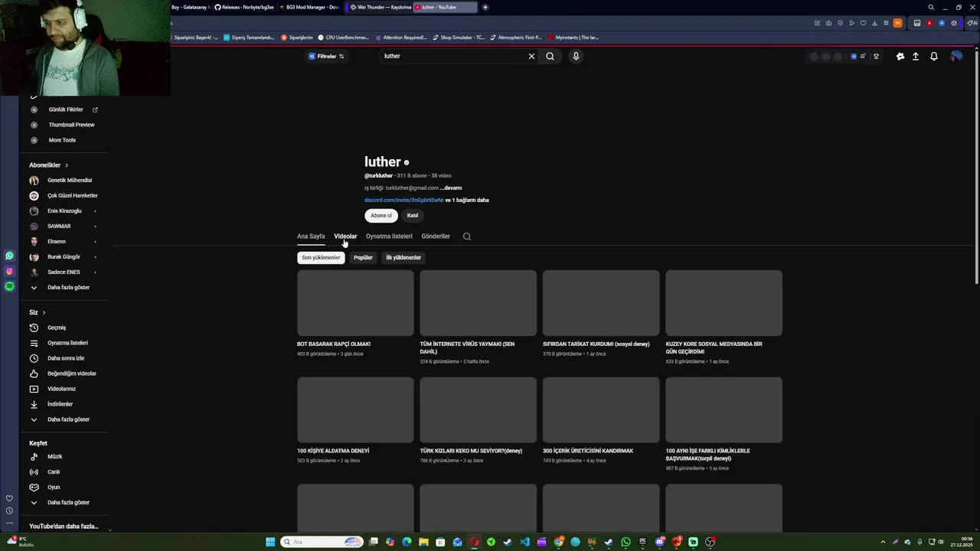Select the İlk yüklenenler sort chip
Viewport: 980px width, 551px height.
tap(403, 258)
